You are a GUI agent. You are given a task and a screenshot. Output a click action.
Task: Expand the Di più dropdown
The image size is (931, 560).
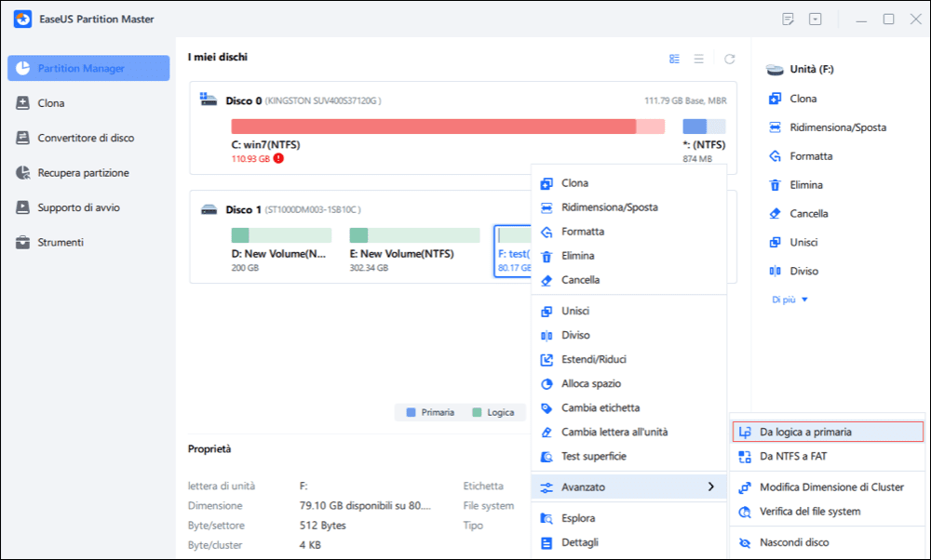pos(789,300)
